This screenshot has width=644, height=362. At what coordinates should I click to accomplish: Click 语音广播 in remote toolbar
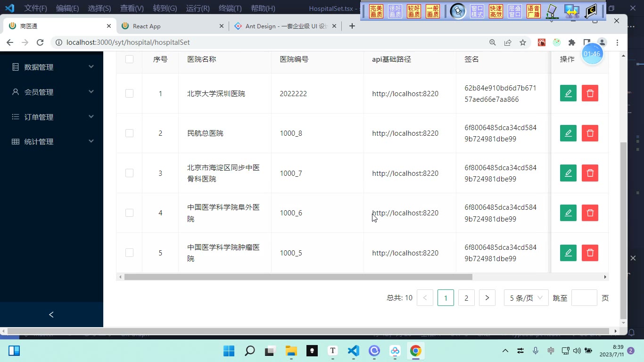point(534,11)
